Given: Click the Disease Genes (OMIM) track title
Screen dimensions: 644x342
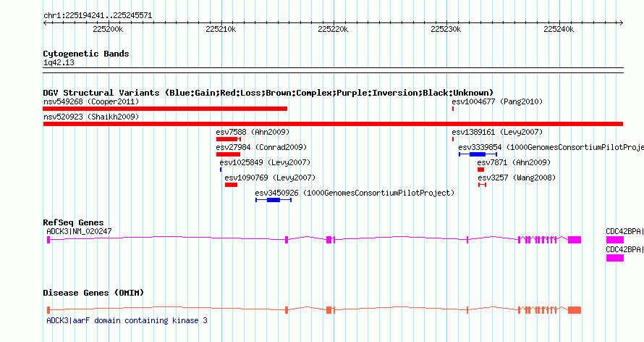Looking at the screenshot, I should (x=93, y=293).
